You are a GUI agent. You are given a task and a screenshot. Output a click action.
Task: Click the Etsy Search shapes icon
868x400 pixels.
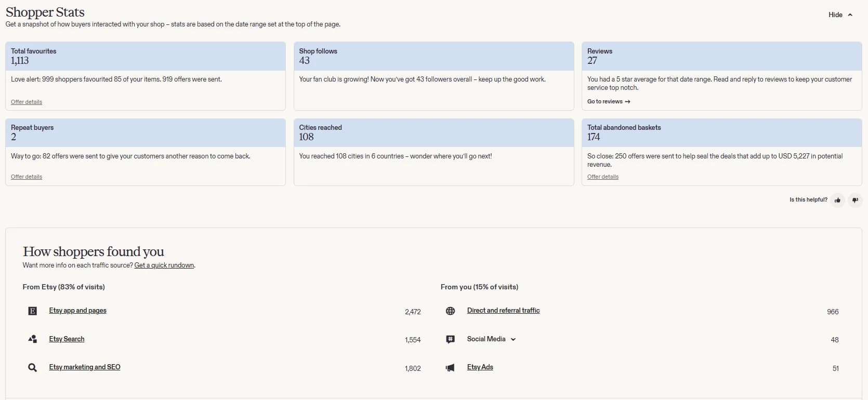32,339
